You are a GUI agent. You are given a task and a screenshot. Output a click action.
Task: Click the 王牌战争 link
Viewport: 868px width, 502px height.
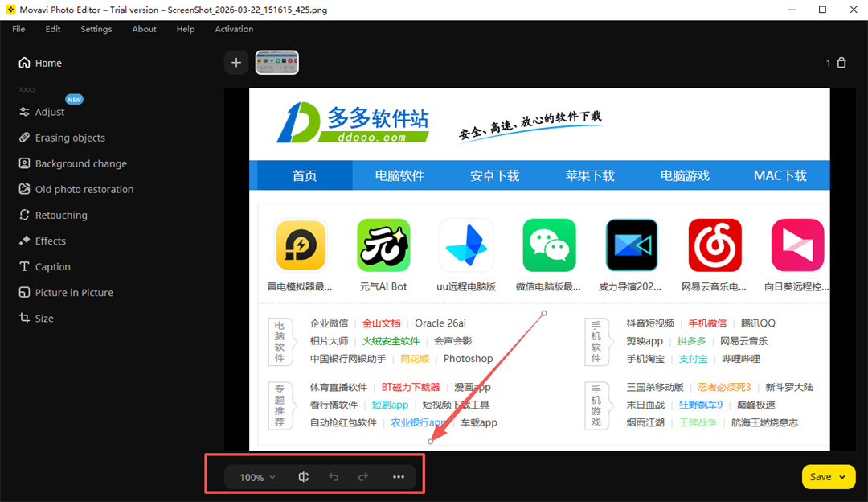[698, 423]
